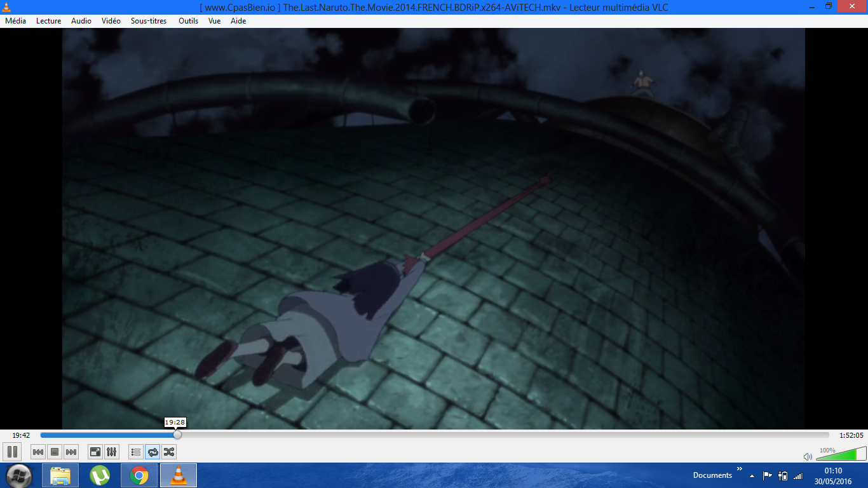Mute audio via the speaker icon
The image size is (868, 488).
click(x=808, y=456)
